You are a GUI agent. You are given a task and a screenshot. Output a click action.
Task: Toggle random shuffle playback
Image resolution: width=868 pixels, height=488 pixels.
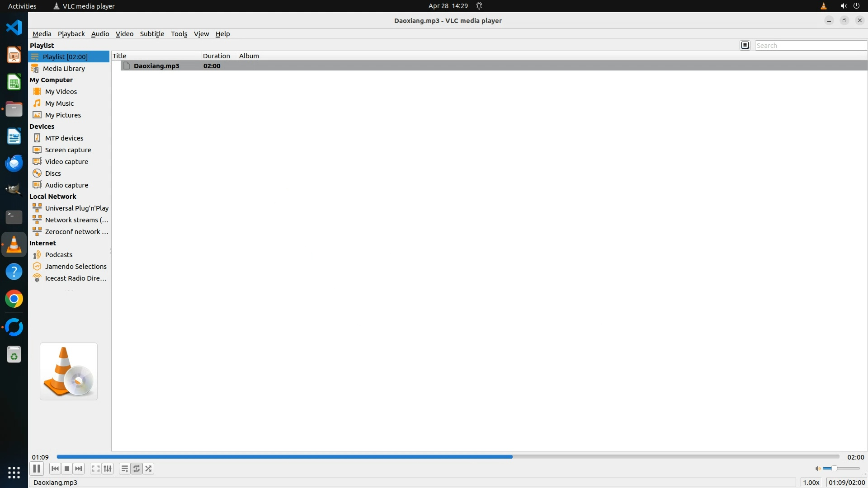[149, 469]
